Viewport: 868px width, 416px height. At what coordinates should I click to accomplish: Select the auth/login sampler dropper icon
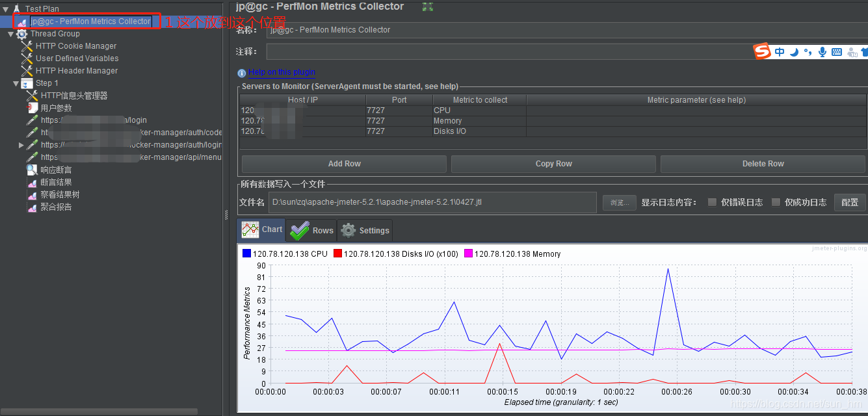click(x=32, y=145)
